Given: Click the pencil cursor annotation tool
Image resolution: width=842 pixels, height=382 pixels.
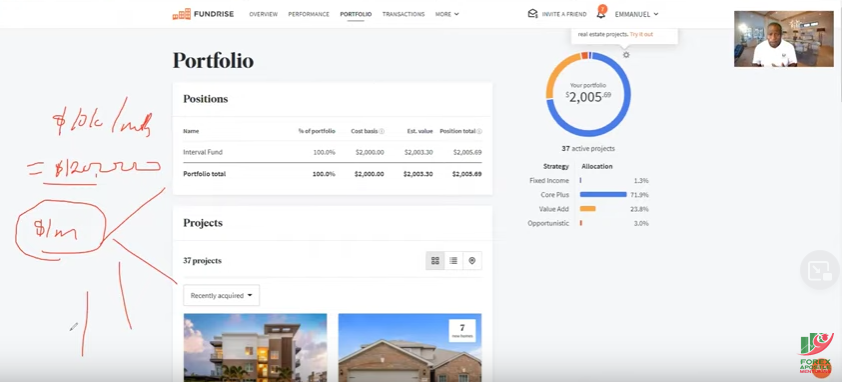Looking at the screenshot, I should click(x=74, y=326).
